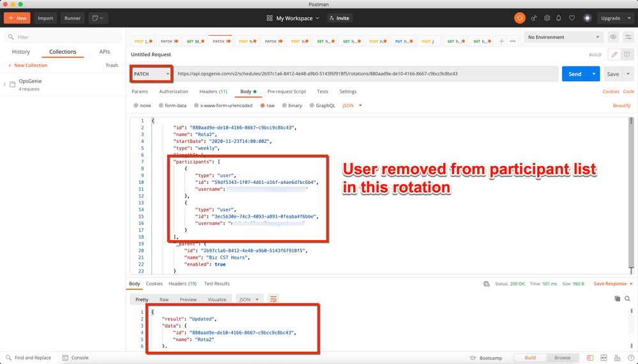Open the settings gear in header
638x364 pixels.
[x=547, y=18]
